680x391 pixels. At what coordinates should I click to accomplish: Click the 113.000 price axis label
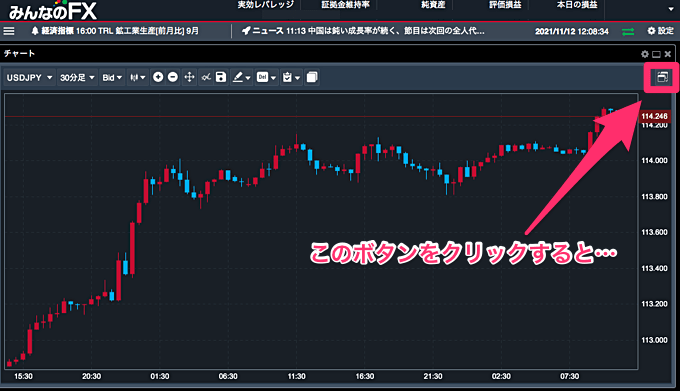[654, 340]
